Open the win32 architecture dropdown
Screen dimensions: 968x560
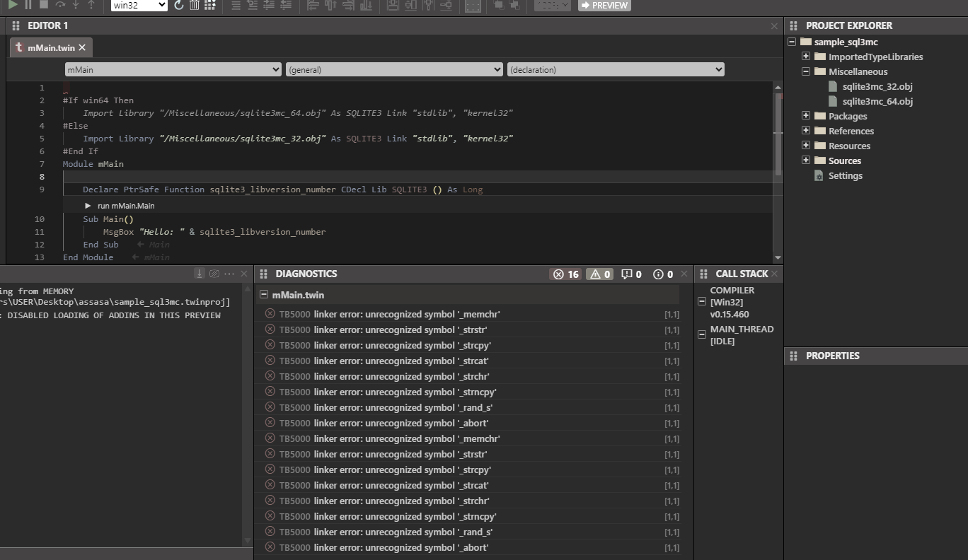tap(139, 6)
